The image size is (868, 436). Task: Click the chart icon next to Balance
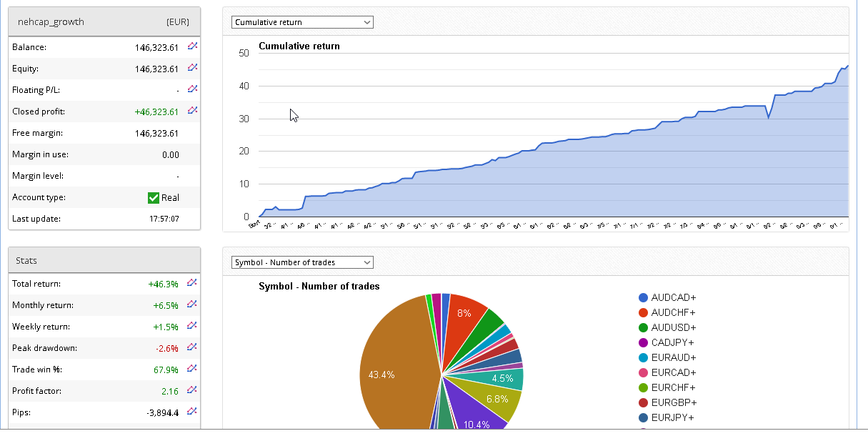tap(192, 46)
